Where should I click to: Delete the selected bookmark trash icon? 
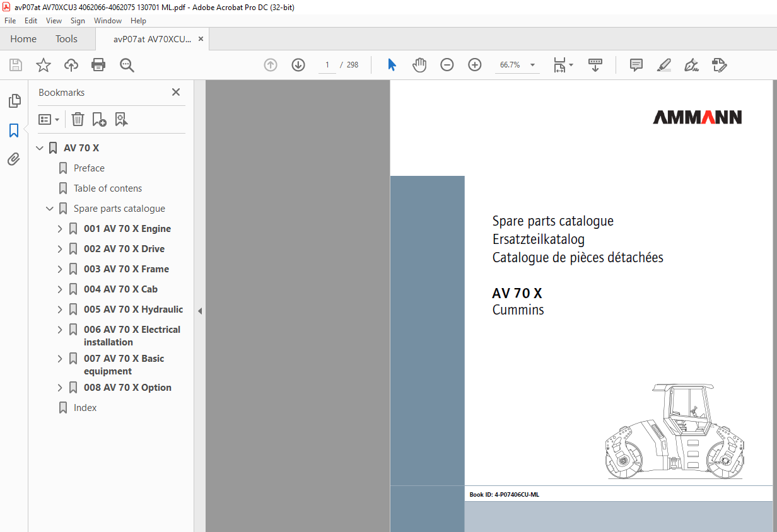point(78,119)
